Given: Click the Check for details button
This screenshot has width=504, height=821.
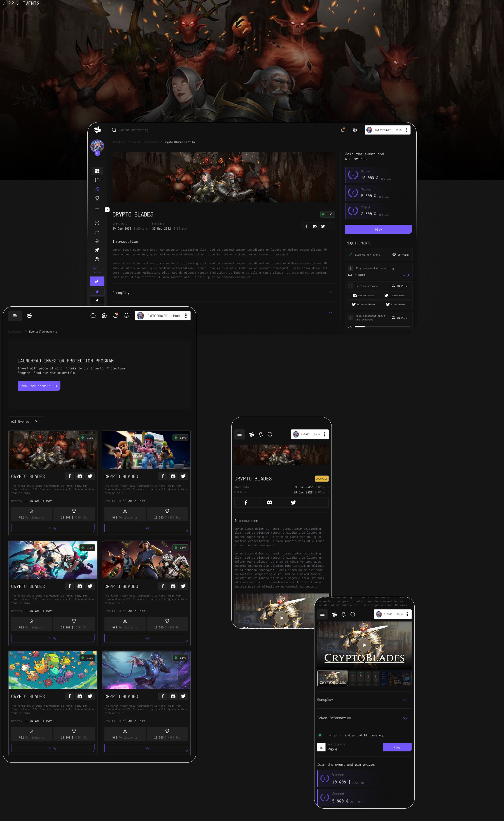Looking at the screenshot, I should (x=39, y=386).
